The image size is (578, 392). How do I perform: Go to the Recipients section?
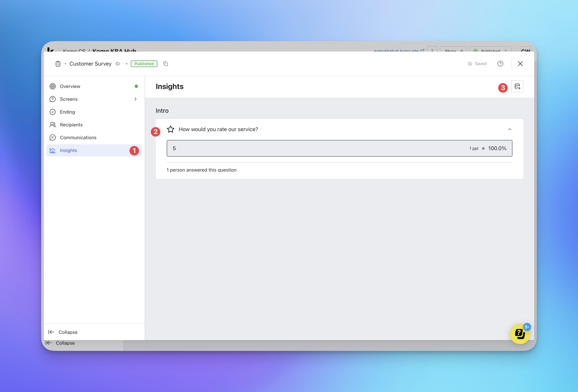[x=71, y=125]
